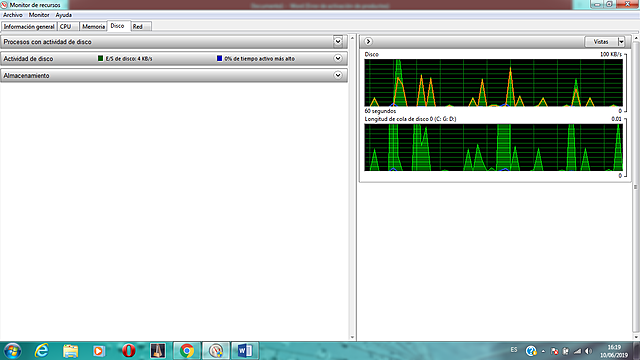
Task: Click 0% de tiempo activo más alto text
Action: coord(260,58)
